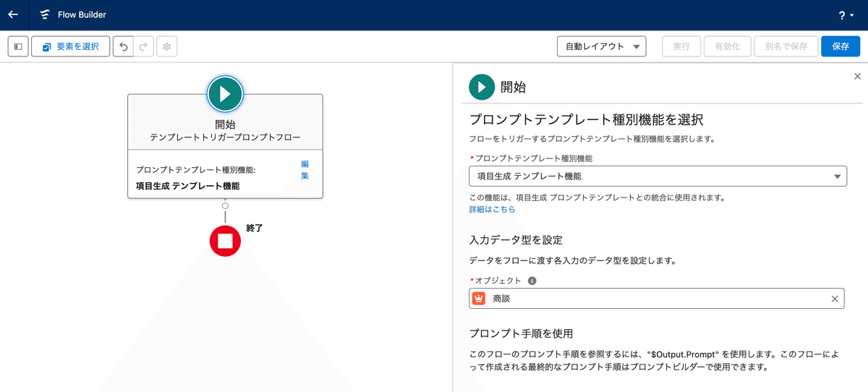Click the プロンプト手順を使用 heading
868x392 pixels.
[521, 333]
